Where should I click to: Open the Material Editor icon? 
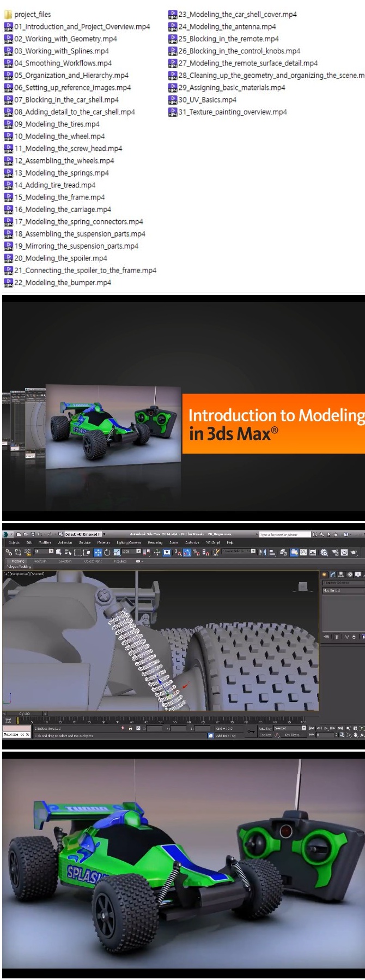[x=324, y=552]
